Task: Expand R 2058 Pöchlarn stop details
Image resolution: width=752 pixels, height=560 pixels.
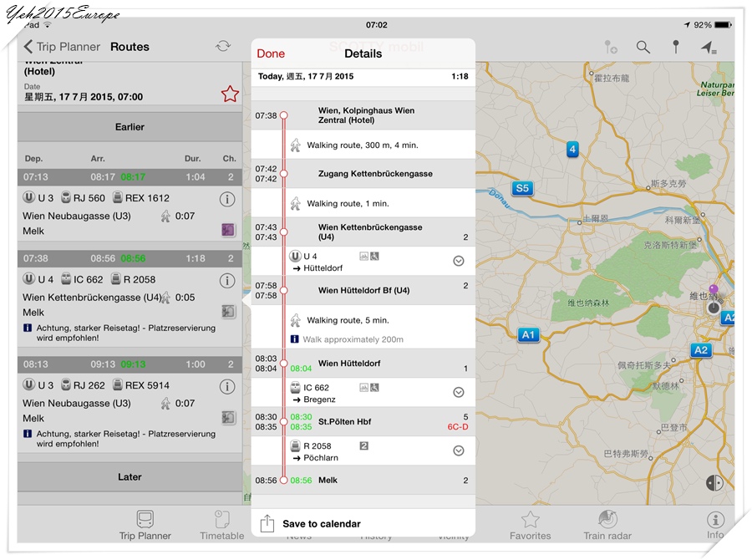Action: point(459,451)
